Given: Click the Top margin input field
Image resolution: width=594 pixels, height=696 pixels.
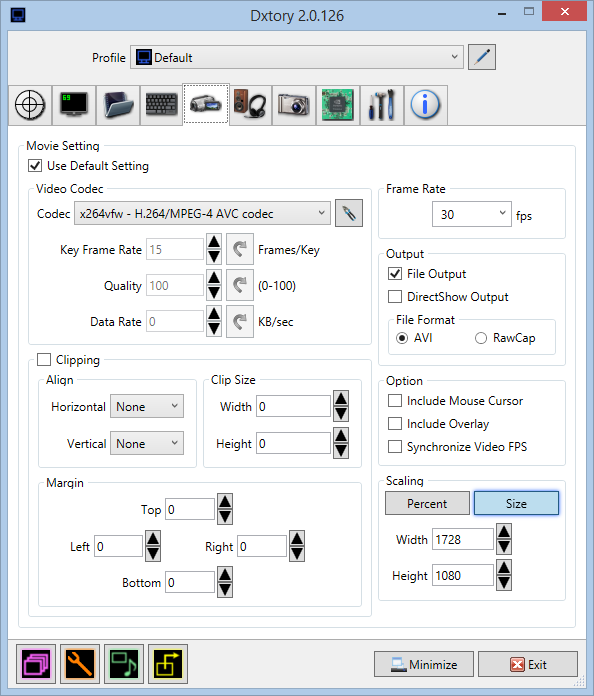Looking at the screenshot, I should click(x=190, y=510).
